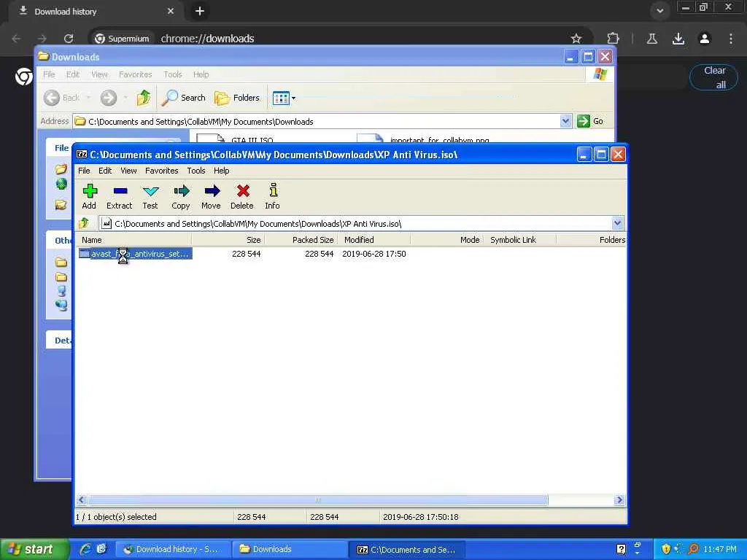Expand the Explorer Address bar dropdown

point(565,121)
